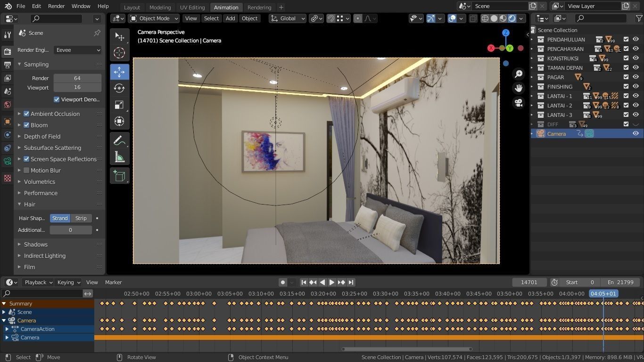Open the Render menu
The height and width of the screenshot is (362, 644).
pyautogui.click(x=56, y=6)
